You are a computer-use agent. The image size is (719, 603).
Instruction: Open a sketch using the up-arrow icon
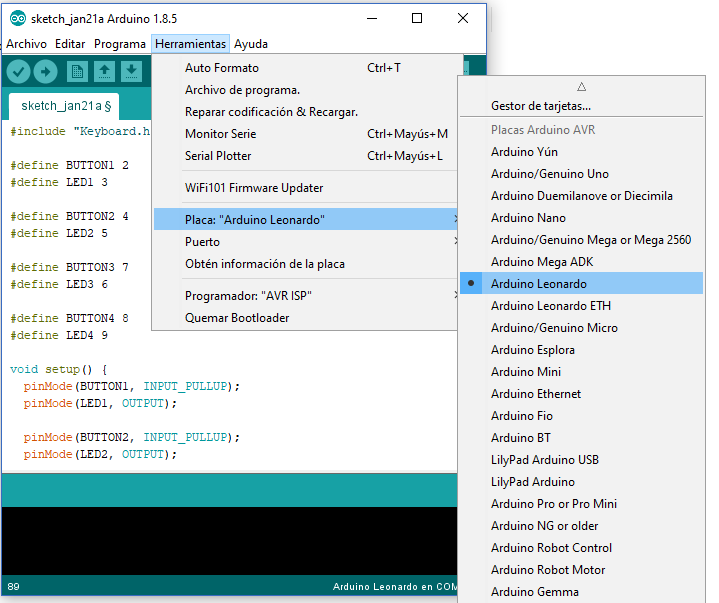104,72
